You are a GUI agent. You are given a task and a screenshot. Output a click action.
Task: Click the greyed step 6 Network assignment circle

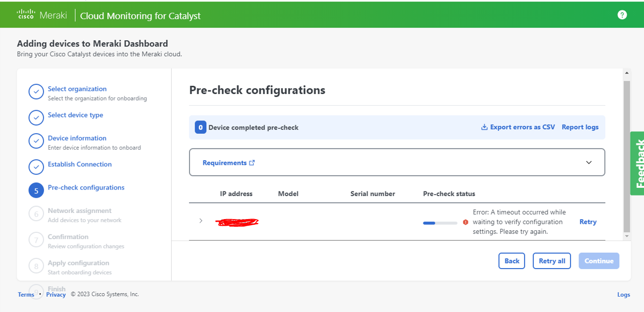point(36,213)
